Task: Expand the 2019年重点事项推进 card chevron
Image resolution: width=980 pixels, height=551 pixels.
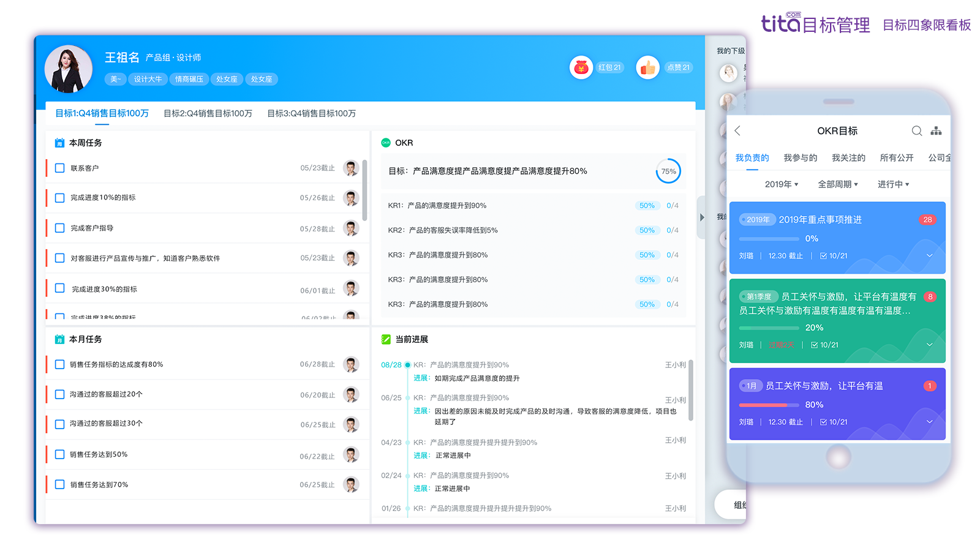Action: click(x=929, y=256)
